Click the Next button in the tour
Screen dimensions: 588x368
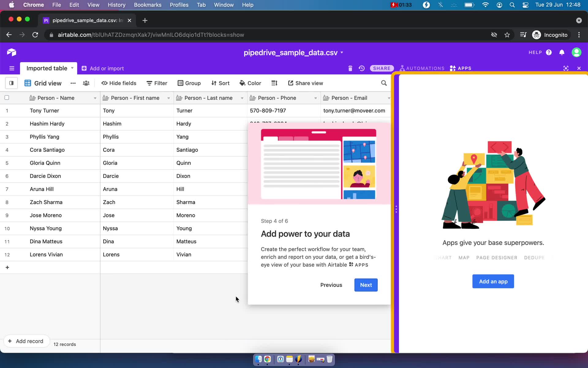[366, 285]
